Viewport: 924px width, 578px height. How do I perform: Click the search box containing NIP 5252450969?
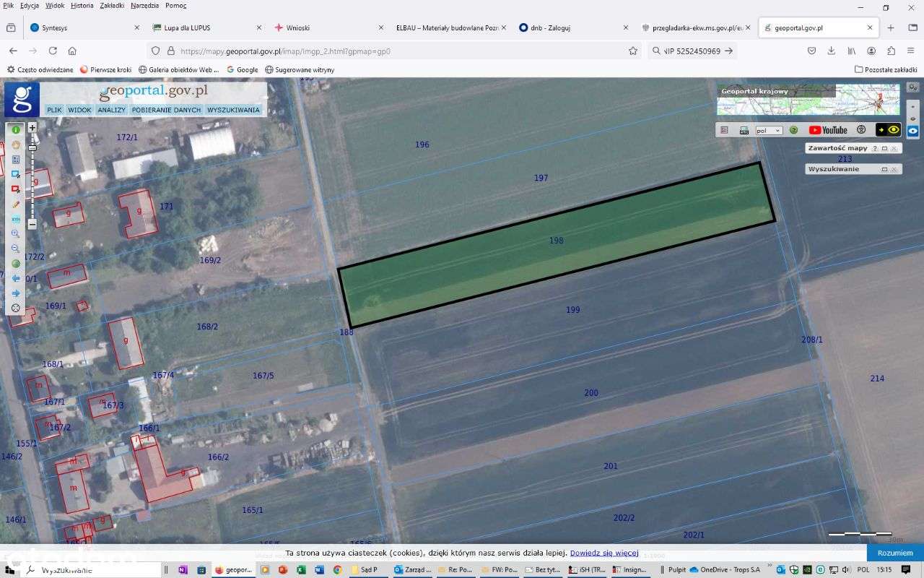point(693,51)
